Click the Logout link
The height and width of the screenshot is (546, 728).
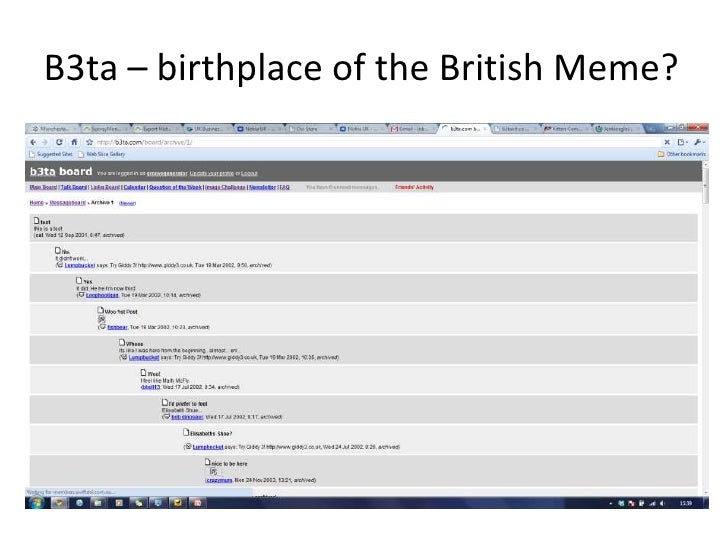pyautogui.click(x=249, y=173)
